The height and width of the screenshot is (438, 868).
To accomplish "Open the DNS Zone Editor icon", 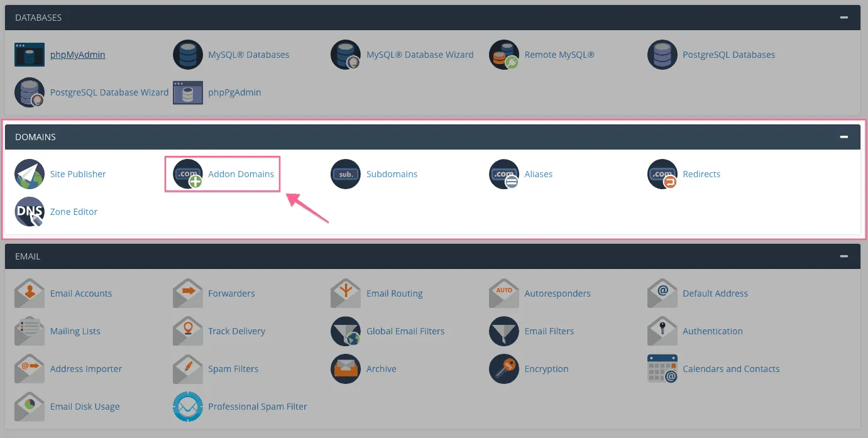I will [30, 212].
